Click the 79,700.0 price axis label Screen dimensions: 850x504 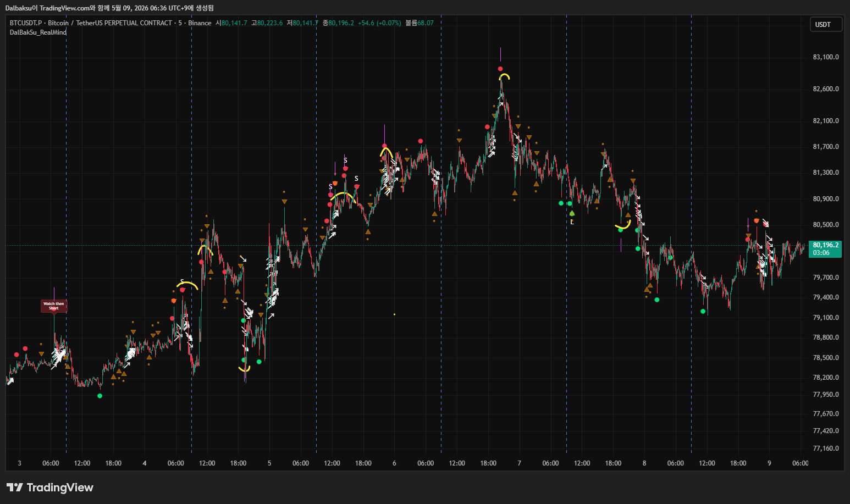[826, 278]
